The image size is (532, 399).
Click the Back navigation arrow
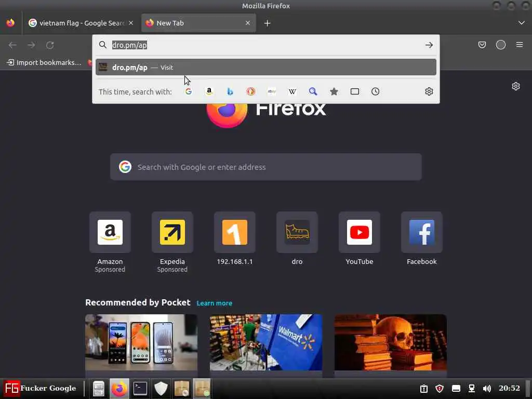click(12, 45)
